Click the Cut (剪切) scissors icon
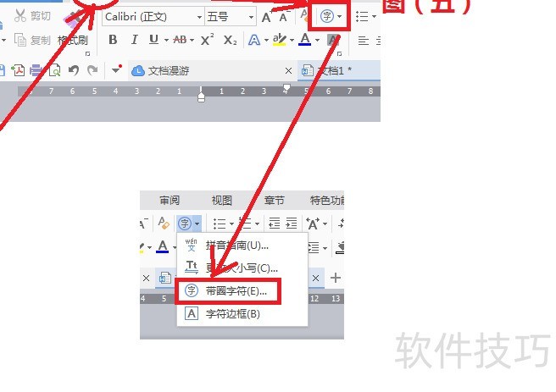 point(20,16)
